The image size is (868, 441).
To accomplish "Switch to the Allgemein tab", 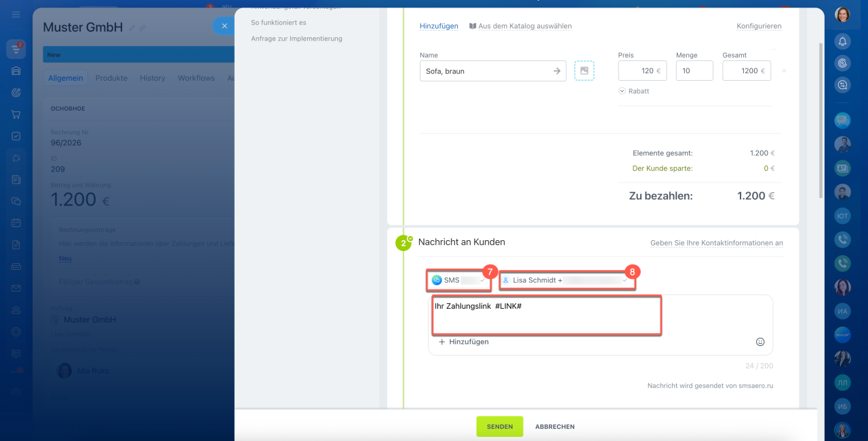I will click(x=65, y=78).
